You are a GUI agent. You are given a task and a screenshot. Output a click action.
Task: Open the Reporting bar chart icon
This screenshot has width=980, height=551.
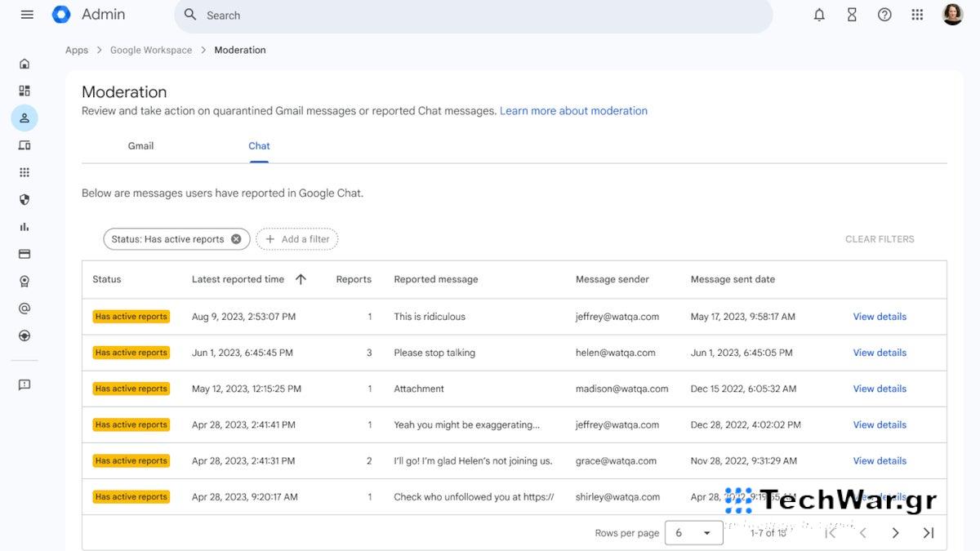point(24,227)
